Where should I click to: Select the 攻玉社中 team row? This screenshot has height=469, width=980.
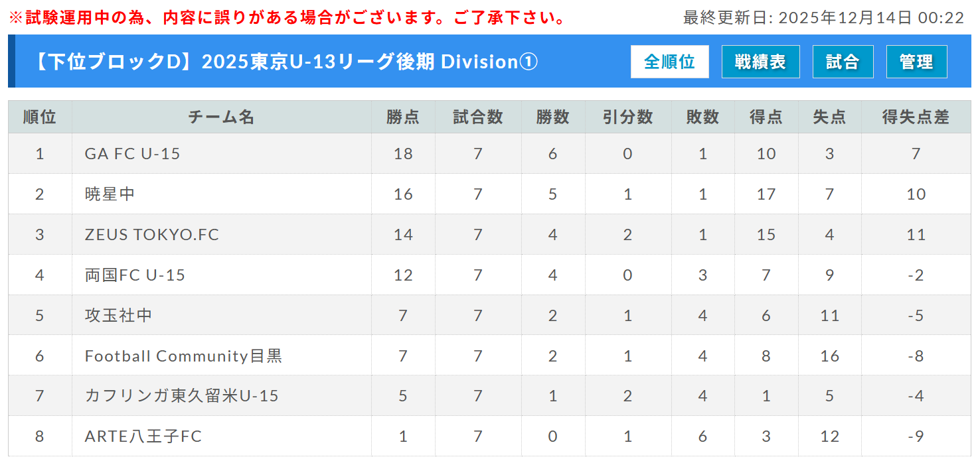coord(119,316)
